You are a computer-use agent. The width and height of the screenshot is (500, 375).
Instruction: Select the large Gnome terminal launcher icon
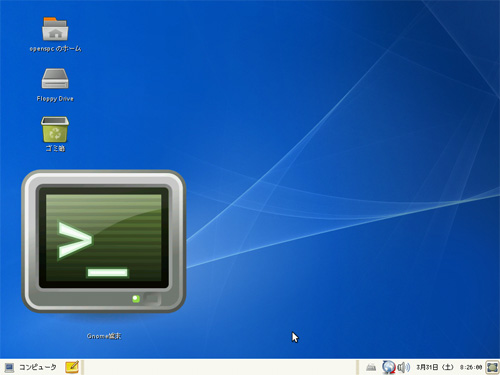tap(104, 241)
